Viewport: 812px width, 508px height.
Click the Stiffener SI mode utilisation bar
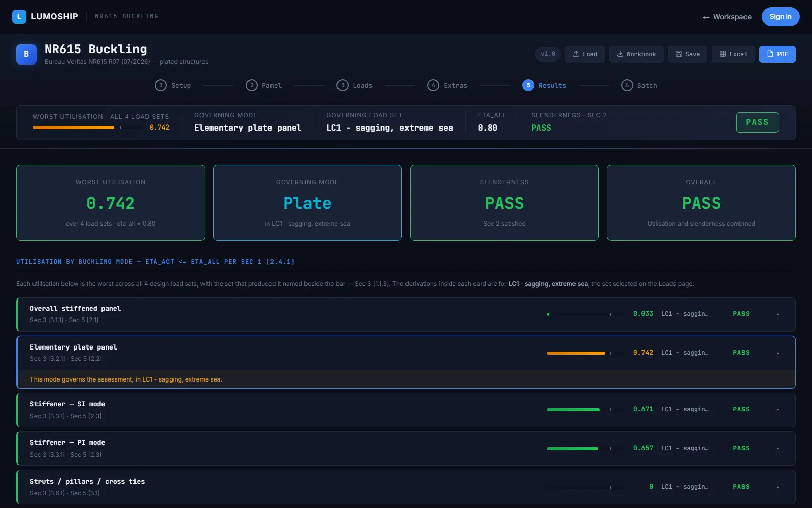tap(586, 409)
